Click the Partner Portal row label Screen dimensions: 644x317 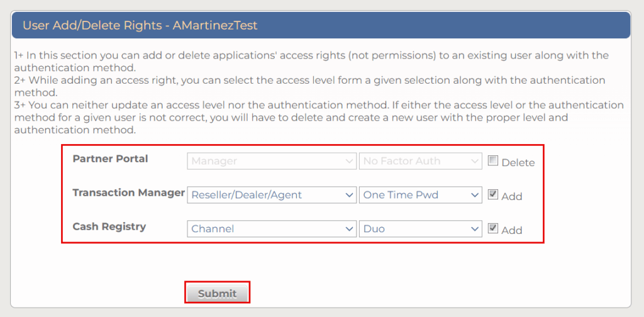pos(110,158)
